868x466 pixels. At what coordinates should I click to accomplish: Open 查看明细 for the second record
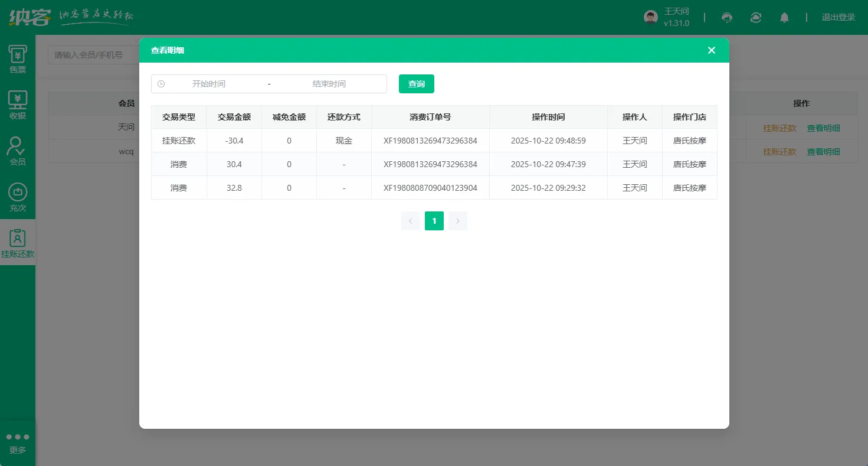[x=824, y=151]
